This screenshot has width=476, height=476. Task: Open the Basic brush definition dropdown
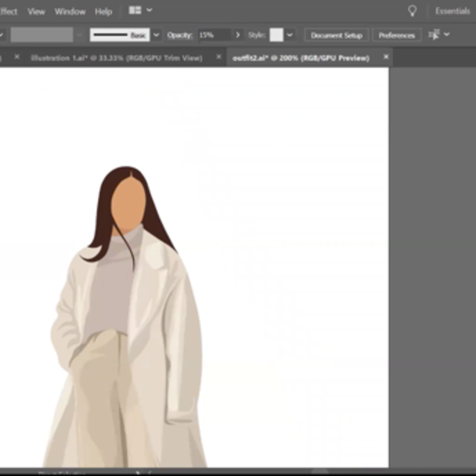156,35
